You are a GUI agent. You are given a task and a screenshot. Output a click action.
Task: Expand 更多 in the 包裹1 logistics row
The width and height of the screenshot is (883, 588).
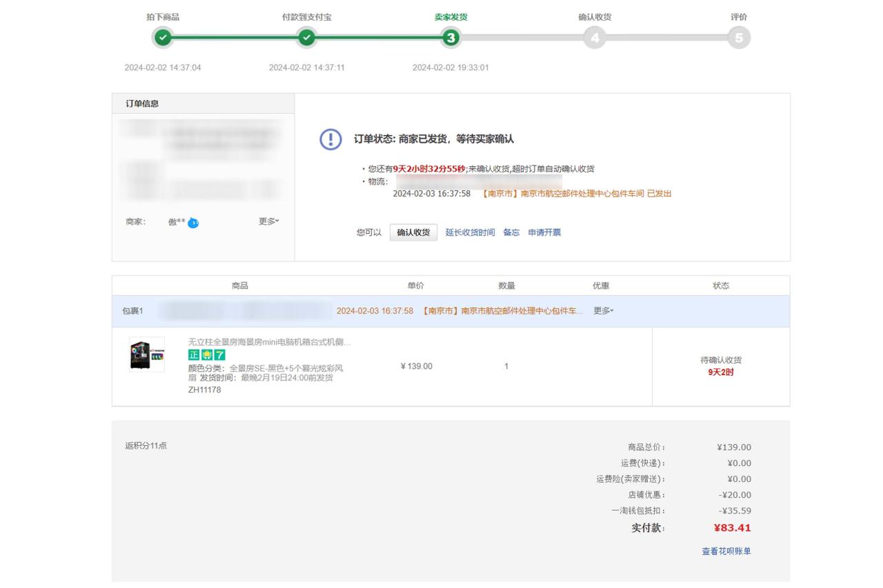604,311
